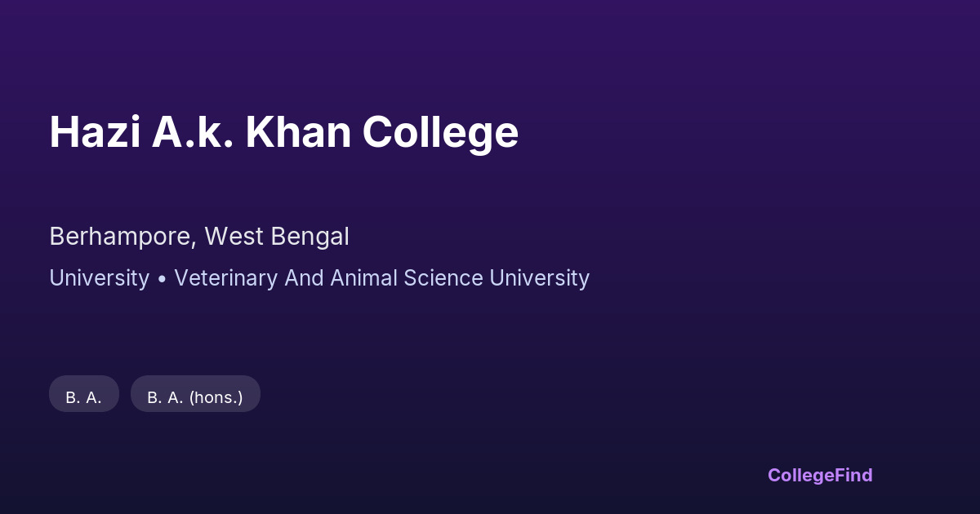Click "A.k." in the college title
The width and height of the screenshot is (980, 514).
(x=193, y=132)
